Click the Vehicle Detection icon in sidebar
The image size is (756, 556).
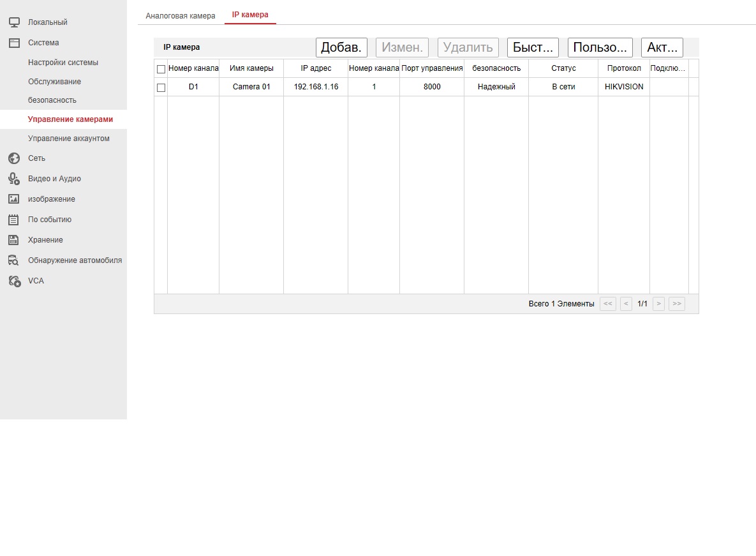tap(14, 260)
